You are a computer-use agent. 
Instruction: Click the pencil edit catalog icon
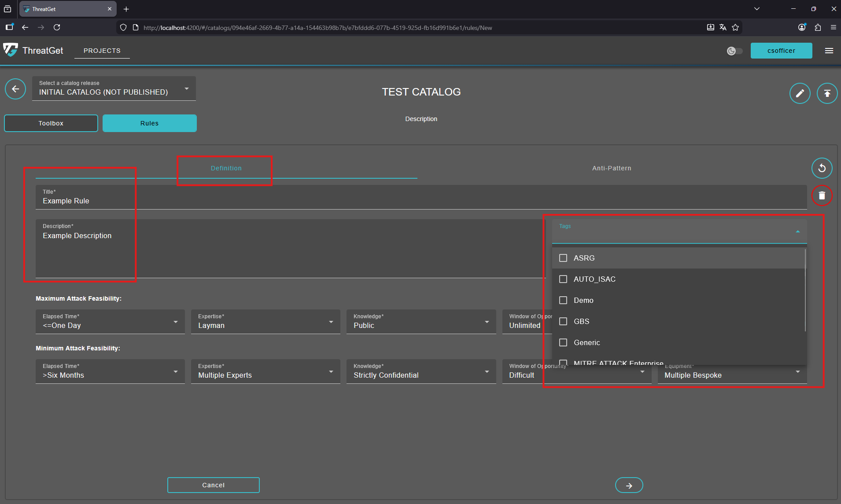click(x=800, y=93)
